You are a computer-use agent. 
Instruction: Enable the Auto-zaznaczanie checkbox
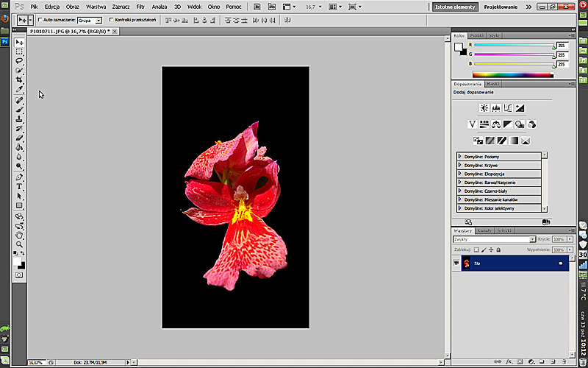40,20
